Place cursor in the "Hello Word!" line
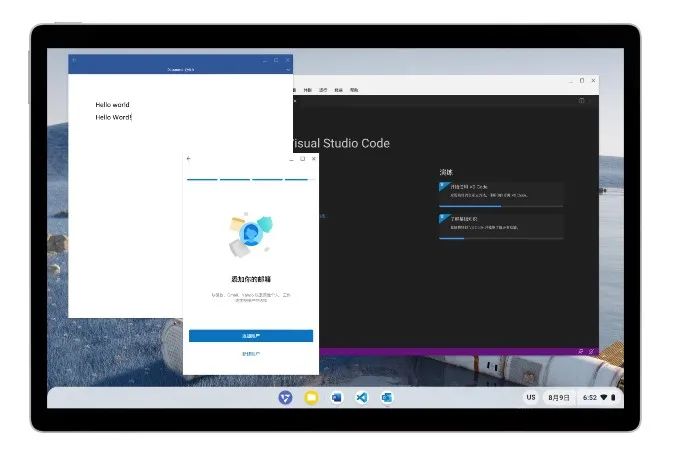This screenshot has width=674, height=455. click(113, 117)
